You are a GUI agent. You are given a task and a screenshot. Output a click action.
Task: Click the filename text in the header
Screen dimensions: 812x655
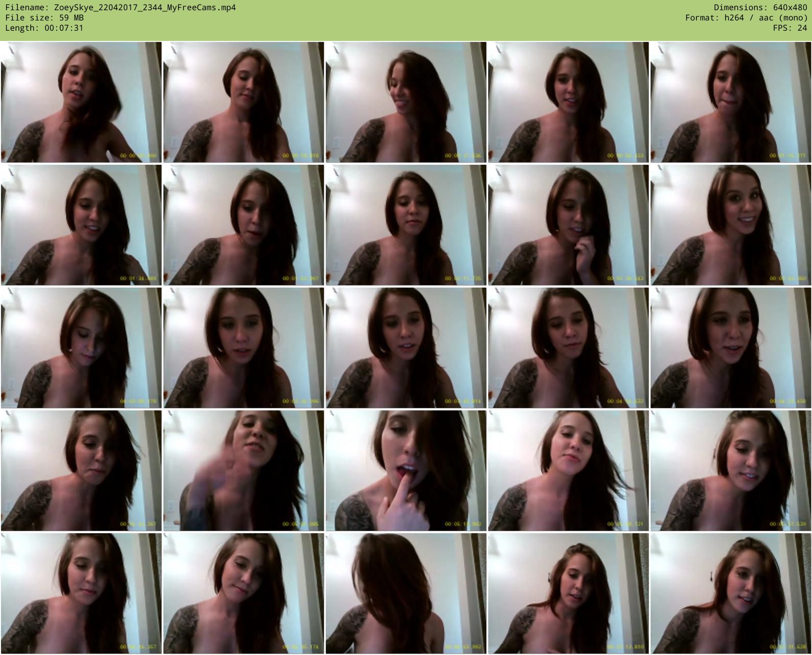point(121,8)
